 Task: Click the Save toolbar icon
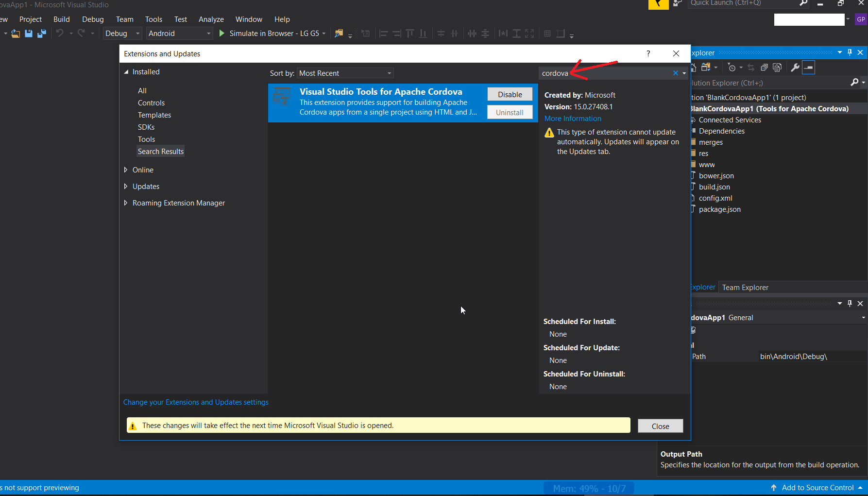(x=29, y=34)
